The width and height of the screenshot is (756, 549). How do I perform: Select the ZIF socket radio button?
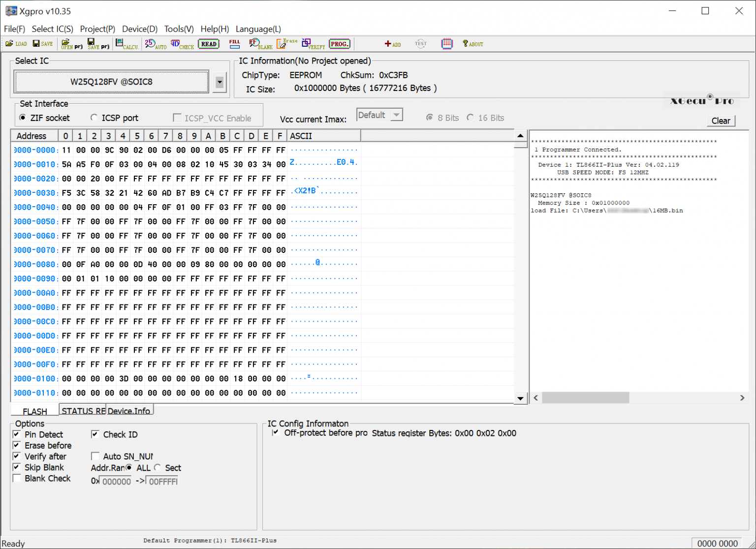coord(23,118)
